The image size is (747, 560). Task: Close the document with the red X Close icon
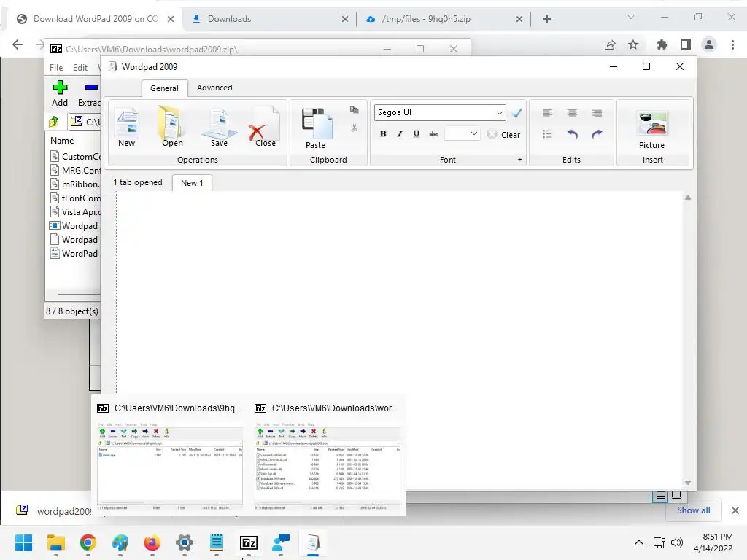coord(265,127)
